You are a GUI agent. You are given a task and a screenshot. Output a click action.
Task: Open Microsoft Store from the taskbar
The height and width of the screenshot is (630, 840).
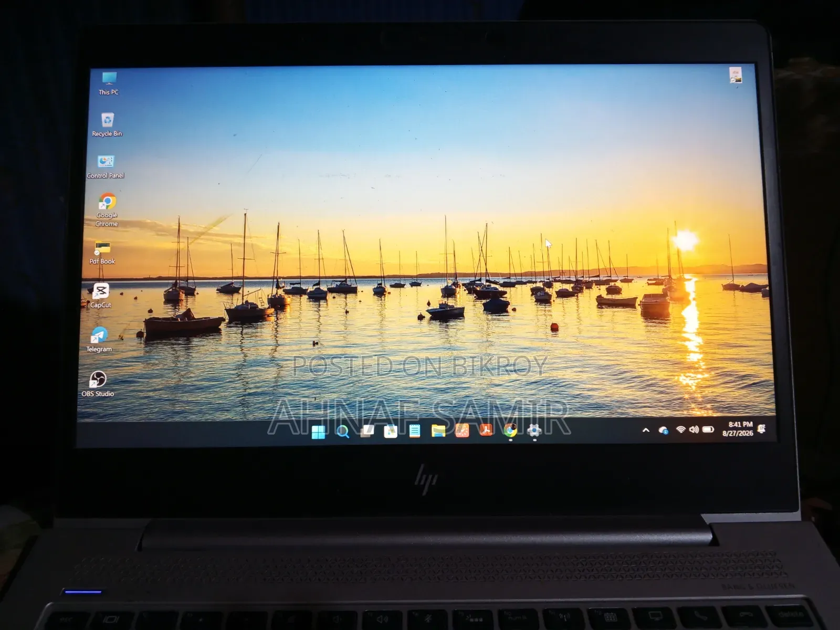[391, 432]
